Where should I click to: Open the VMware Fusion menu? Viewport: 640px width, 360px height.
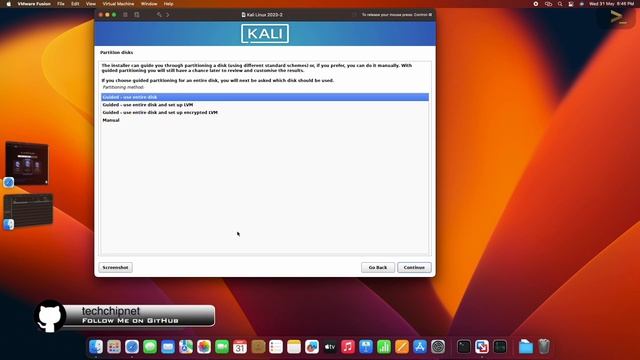point(34,4)
